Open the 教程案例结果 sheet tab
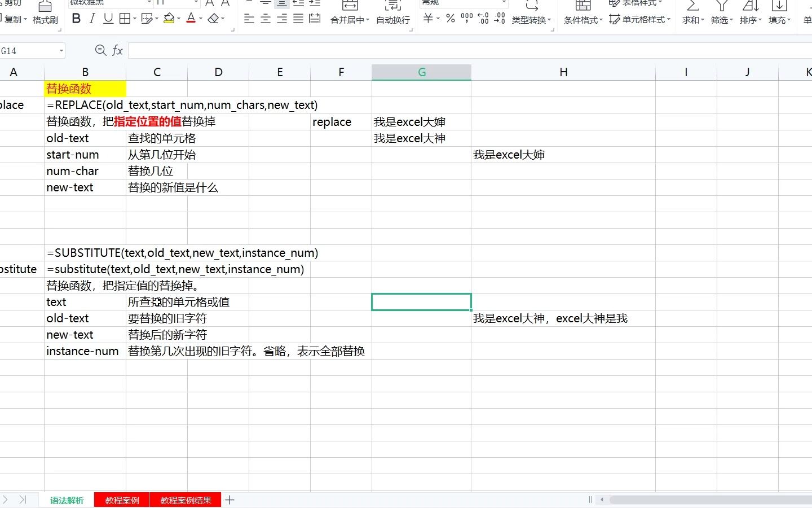 click(186, 500)
